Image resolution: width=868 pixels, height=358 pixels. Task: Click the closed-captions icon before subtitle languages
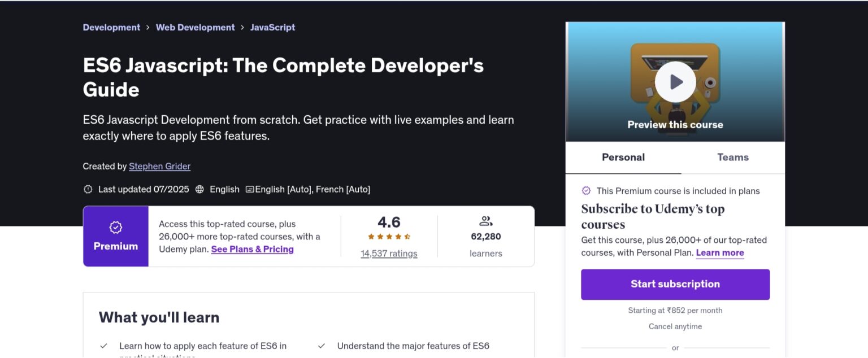point(249,189)
